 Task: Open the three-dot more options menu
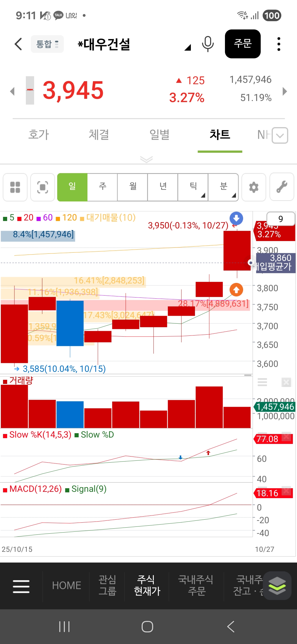point(279,44)
